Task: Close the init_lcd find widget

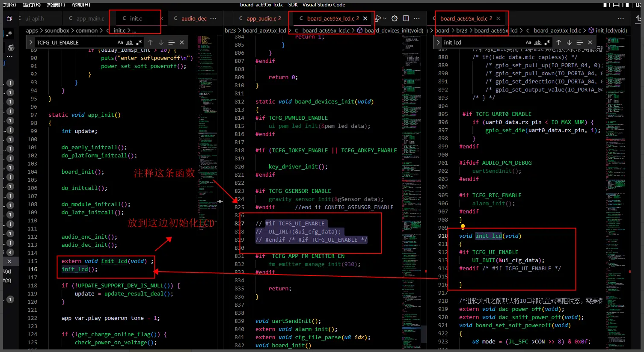Action: (x=590, y=42)
